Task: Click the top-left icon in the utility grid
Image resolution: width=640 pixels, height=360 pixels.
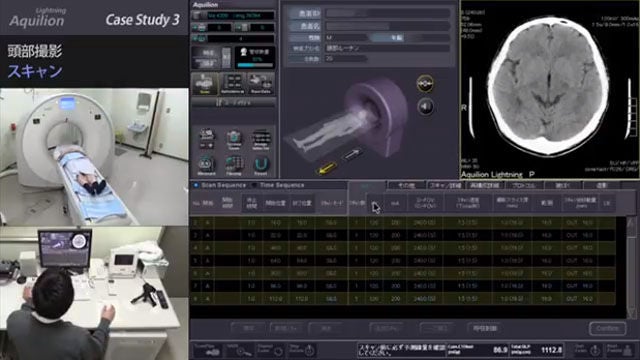Action: [207, 140]
